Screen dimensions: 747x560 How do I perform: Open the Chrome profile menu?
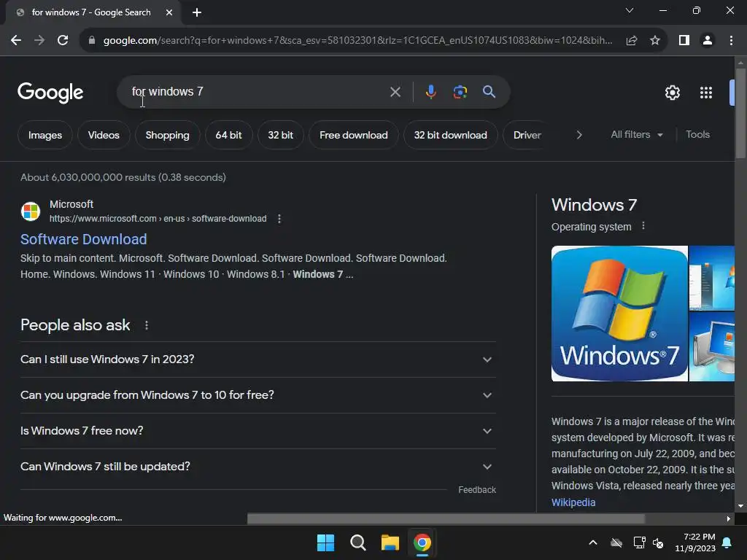[x=708, y=41]
